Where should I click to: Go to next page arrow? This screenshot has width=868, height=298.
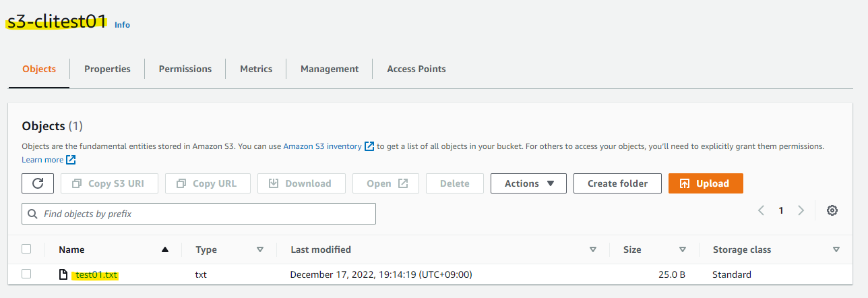[x=801, y=210]
